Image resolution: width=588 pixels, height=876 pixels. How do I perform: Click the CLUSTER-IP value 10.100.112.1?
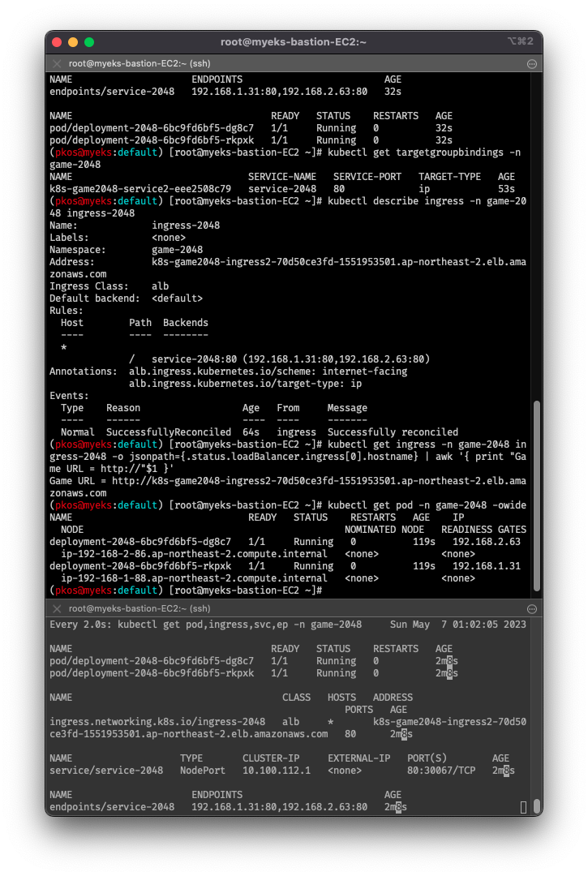pos(277,771)
